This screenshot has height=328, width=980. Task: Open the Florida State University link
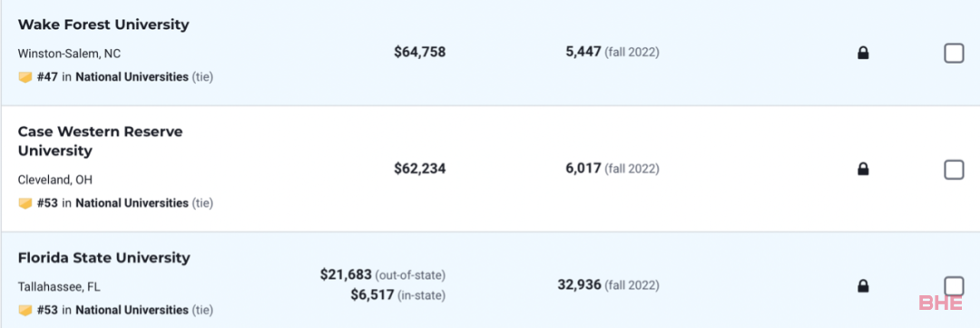click(x=103, y=258)
